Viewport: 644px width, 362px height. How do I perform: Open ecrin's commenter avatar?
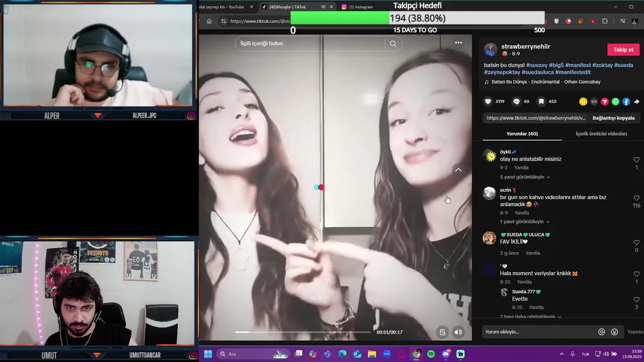tap(490, 194)
